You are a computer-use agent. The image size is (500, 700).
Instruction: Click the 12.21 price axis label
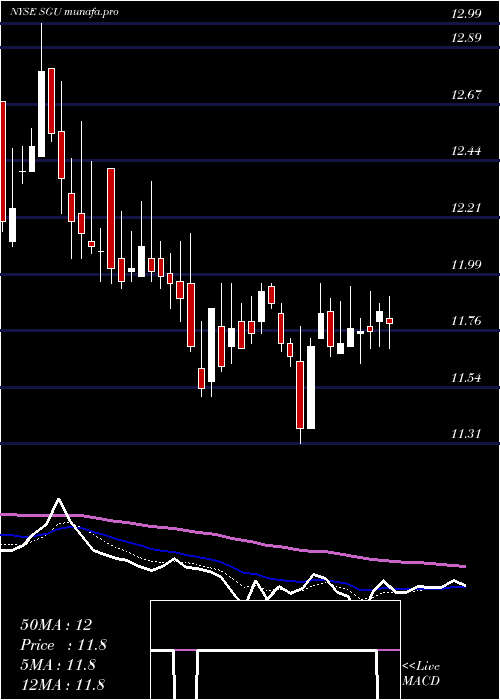(x=466, y=208)
